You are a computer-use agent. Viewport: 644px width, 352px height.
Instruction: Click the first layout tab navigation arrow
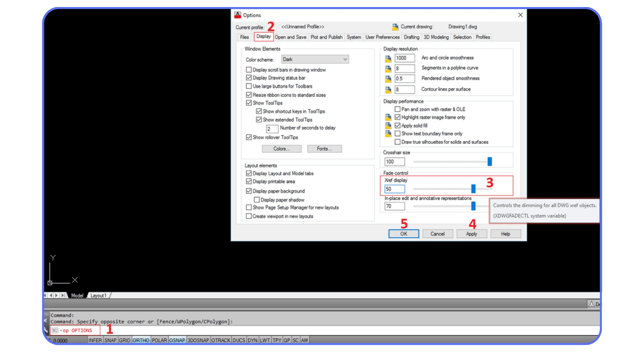coord(46,295)
